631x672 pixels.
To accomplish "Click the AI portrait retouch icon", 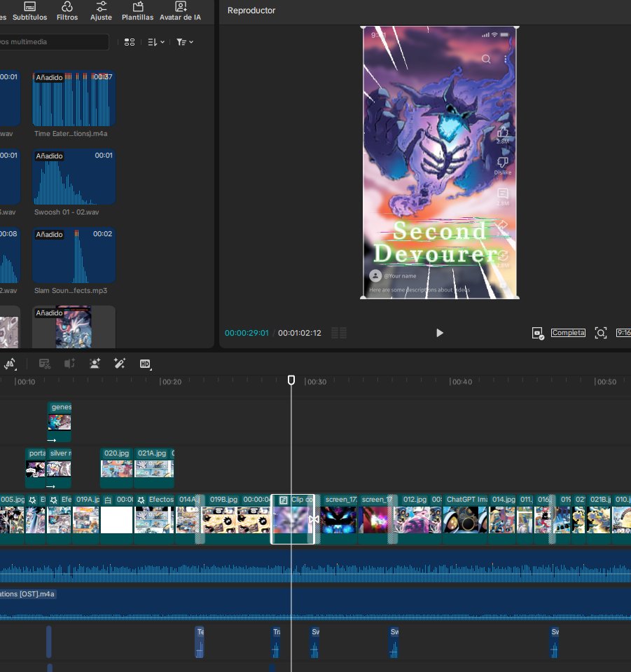I will point(95,364).
